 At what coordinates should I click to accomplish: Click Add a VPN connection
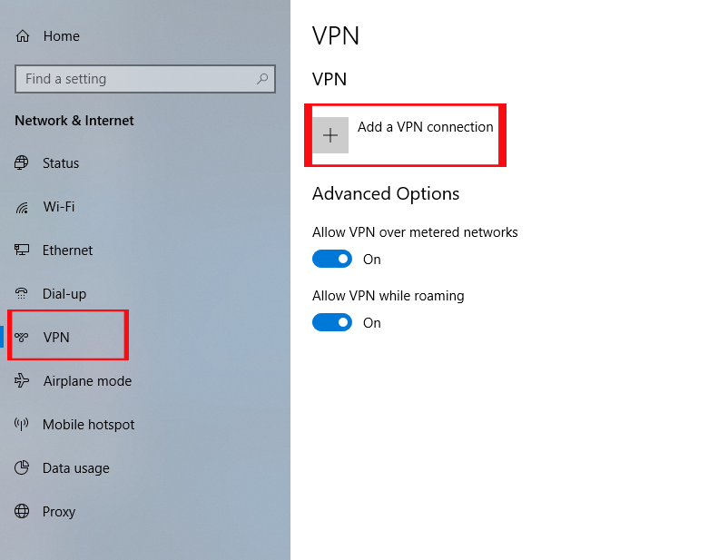tap(425, 127)
